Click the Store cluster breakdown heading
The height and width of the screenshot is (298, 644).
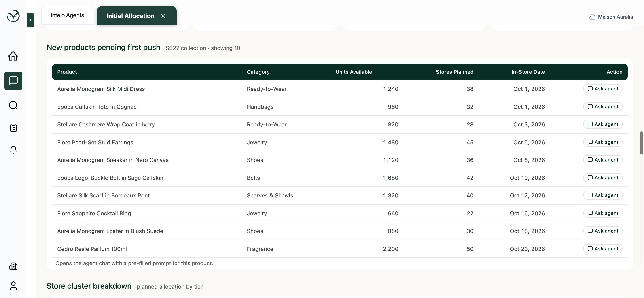[89, 286]
